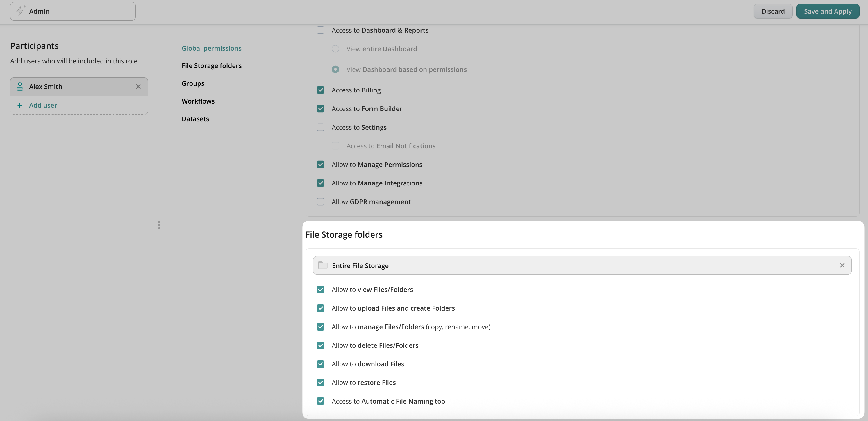Select View entire Dashboard radio option

(335, 49)
